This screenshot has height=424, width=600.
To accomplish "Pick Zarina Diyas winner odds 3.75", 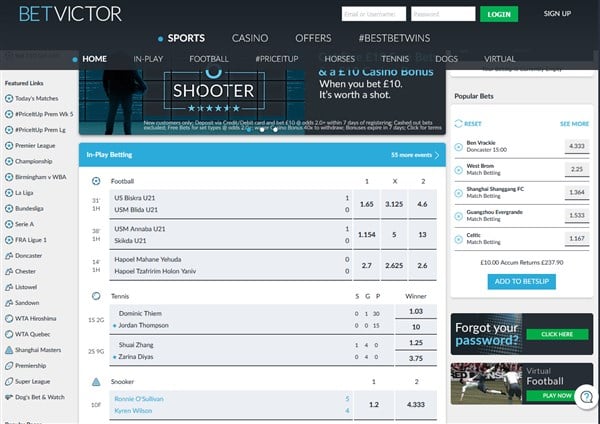I will pos(416,359).
